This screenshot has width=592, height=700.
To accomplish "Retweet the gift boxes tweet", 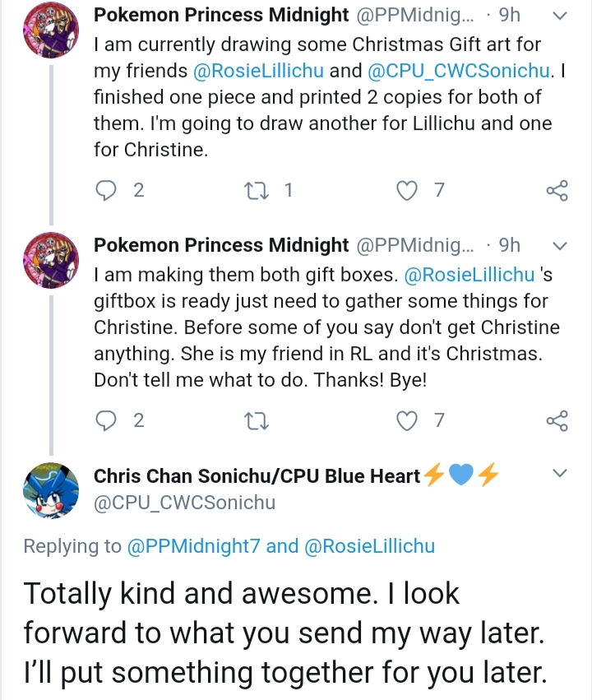I will click(x=257, y=421).
